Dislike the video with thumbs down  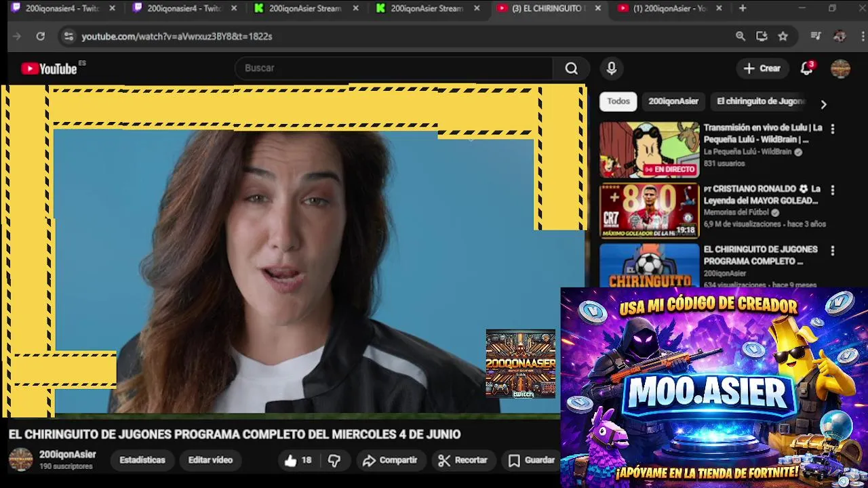(334, 461)
